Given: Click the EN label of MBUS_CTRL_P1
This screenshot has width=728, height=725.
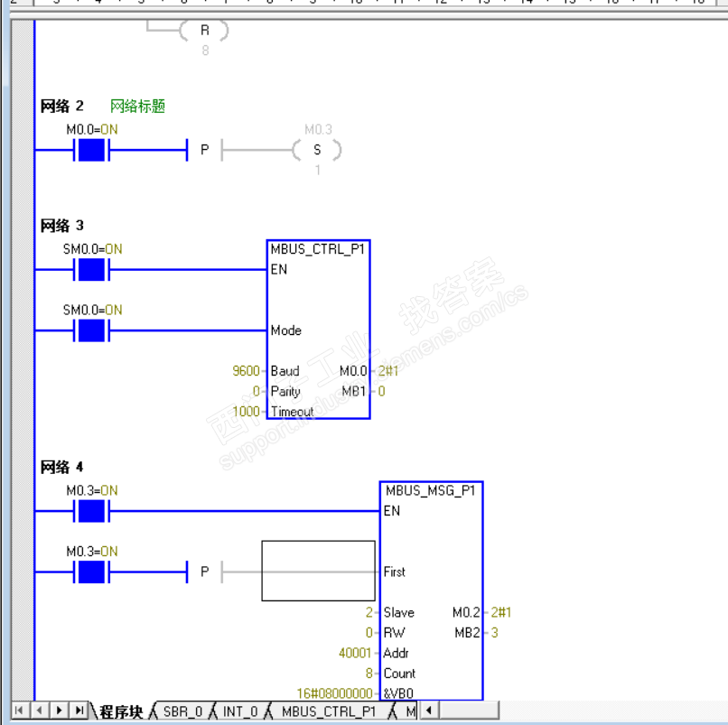Looking at the screenshot, I should coord(279,270).
